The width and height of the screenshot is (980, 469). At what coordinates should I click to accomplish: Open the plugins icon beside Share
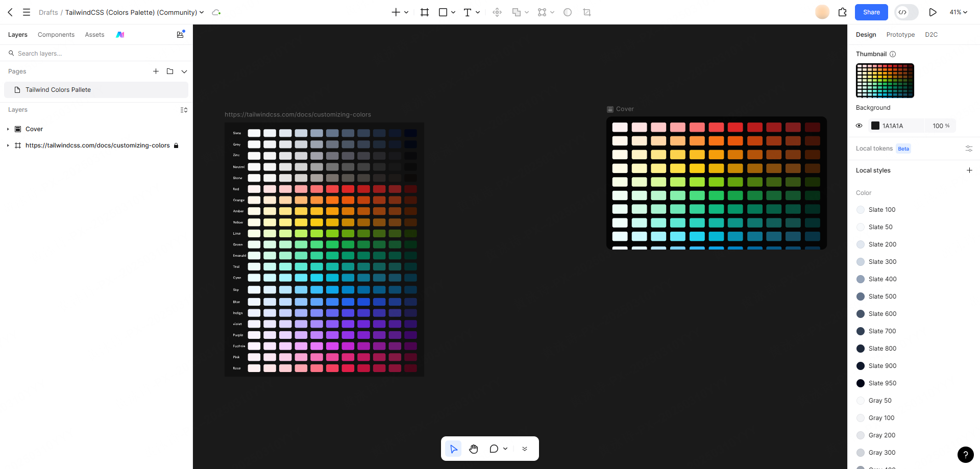843,12
